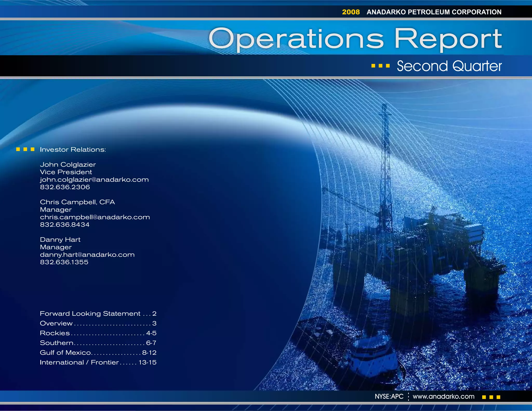This screenshot has height=411, width=532.
Task: Click yellow squares beside Second Quarter
Action: coord(381,66)
